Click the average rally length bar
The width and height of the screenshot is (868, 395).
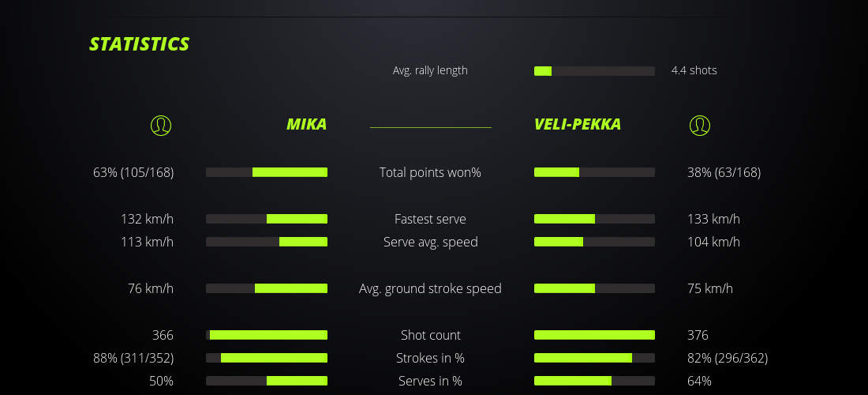pyautogui.click(x=594, y=71)
